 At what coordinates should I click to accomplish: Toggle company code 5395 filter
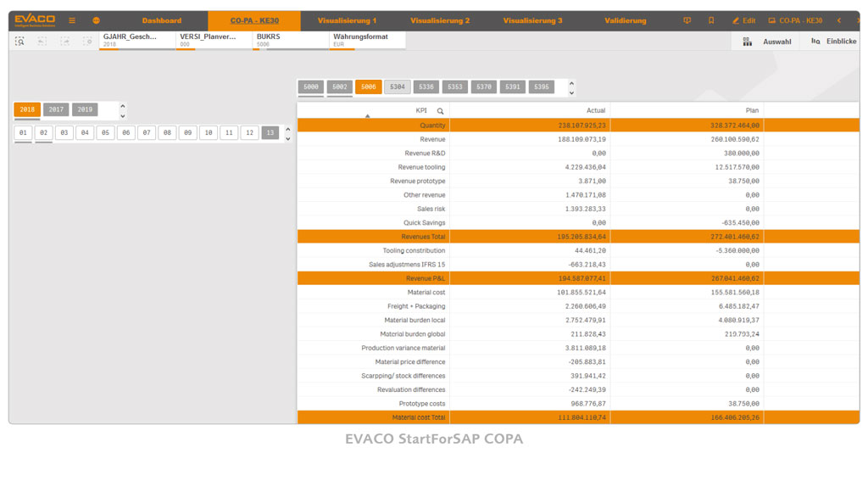[542, 87]
